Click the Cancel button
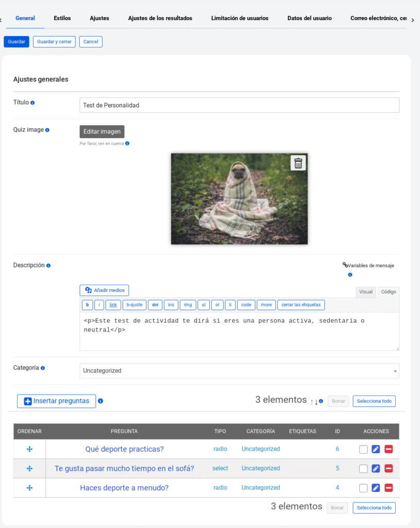 pos(91,42)
